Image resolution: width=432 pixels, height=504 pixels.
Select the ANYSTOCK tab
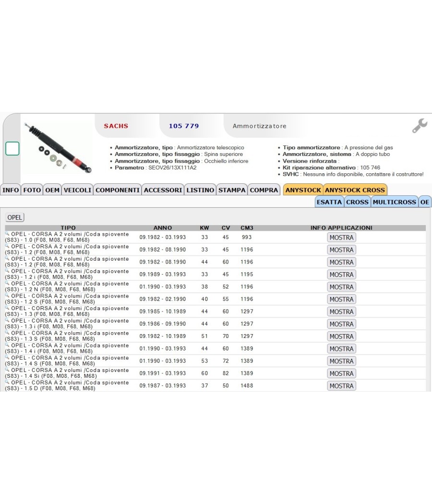coord(303,190)
